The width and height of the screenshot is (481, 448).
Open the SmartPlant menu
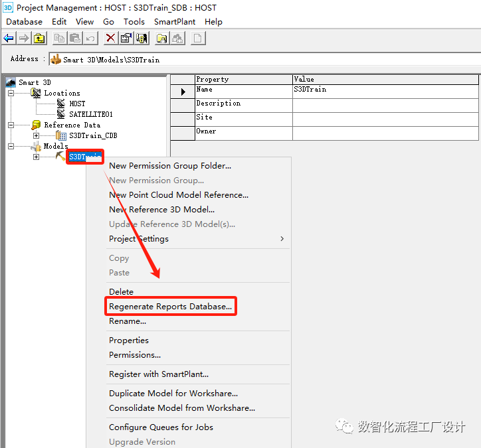[175, 22]
